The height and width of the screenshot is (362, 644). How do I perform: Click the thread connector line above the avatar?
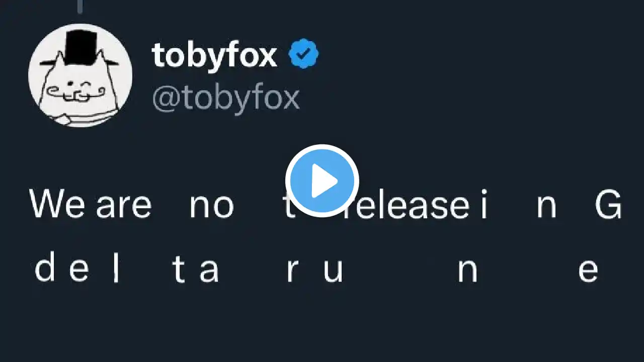(x=80, y=7)
